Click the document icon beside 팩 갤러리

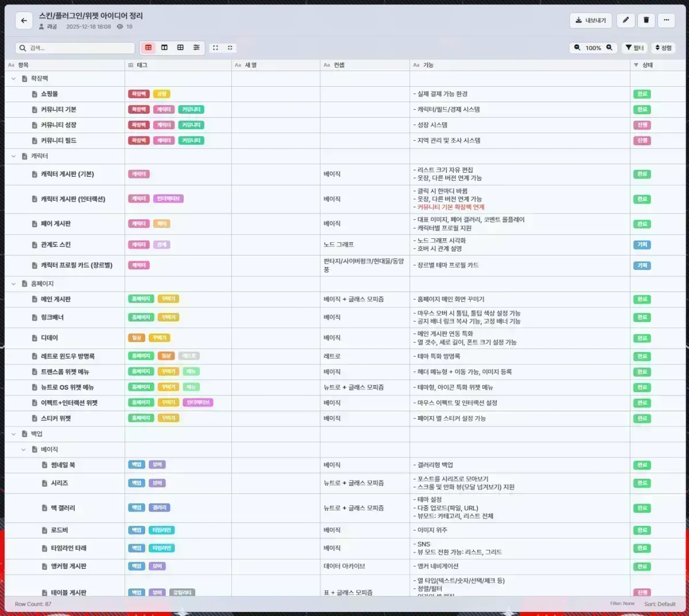45,508
